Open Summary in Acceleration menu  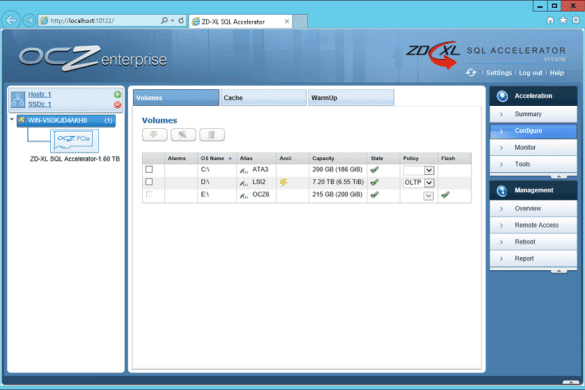click(x=533, y=114)
